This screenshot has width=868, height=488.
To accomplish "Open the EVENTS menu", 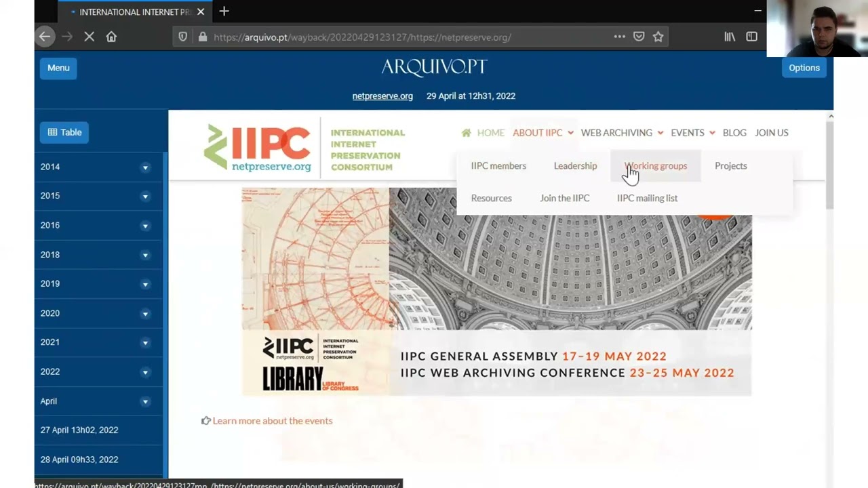I will (x=693, y=133).
